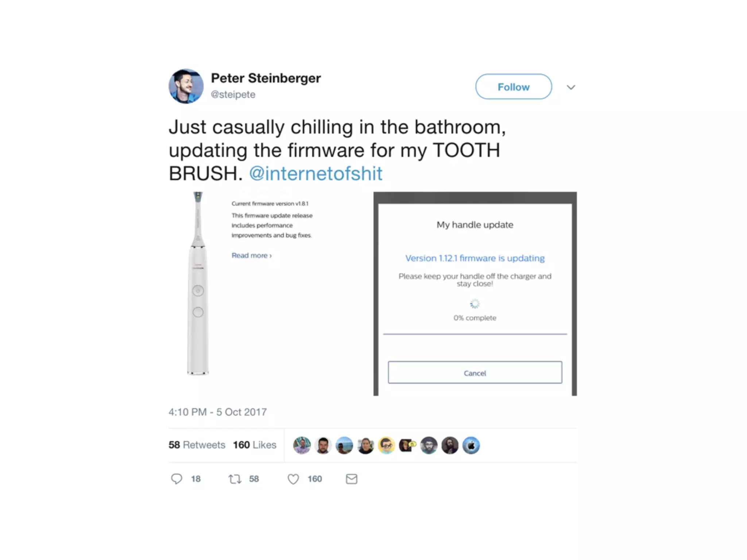
Task: Open the @steipete handle
Action: point(233,94)
